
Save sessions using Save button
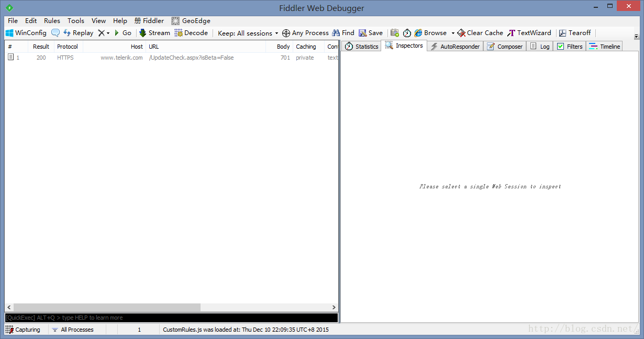point(371,33)
